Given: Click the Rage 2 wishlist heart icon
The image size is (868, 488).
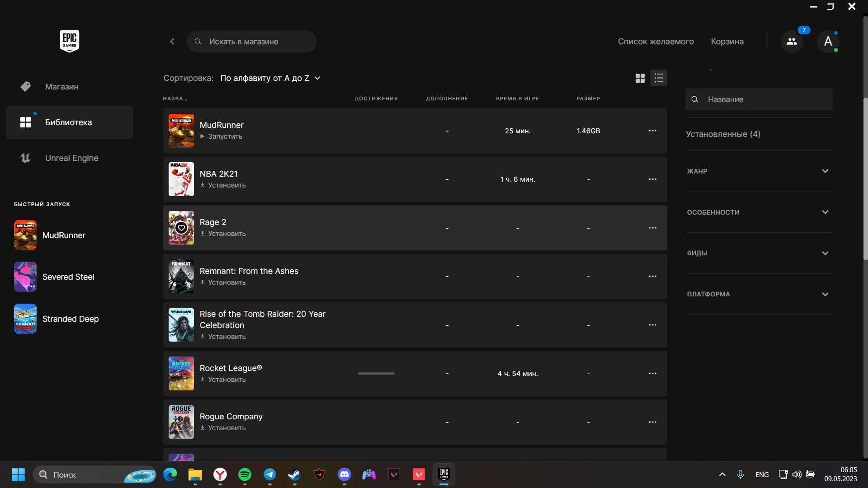Looking at the screenshot, I should point(181,228).
